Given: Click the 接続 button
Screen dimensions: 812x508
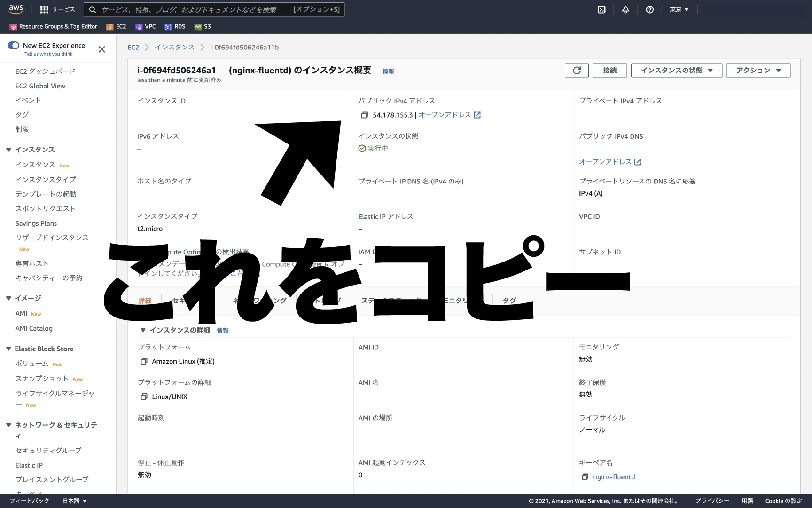Looking at the screenshot, I should click(x=610, y=71).
